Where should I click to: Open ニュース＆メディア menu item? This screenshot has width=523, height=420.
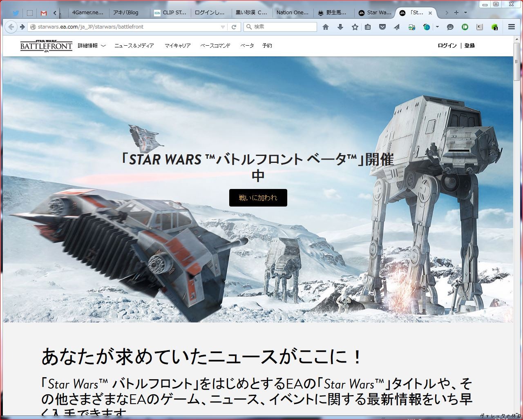pos(134,46)
